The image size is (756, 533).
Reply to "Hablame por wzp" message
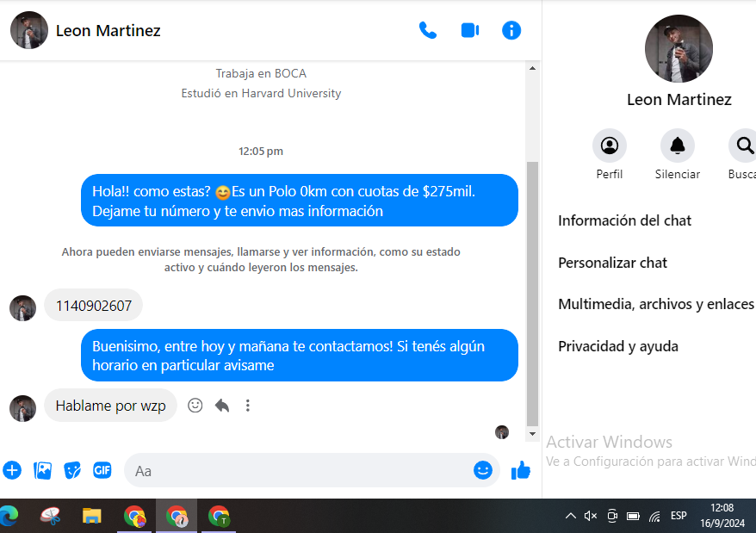[222, 405]
